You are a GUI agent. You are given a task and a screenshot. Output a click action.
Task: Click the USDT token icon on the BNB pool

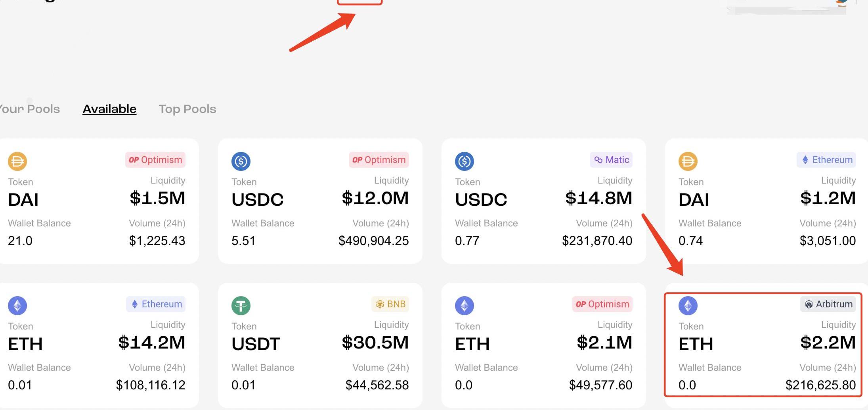tap(241, 306)
